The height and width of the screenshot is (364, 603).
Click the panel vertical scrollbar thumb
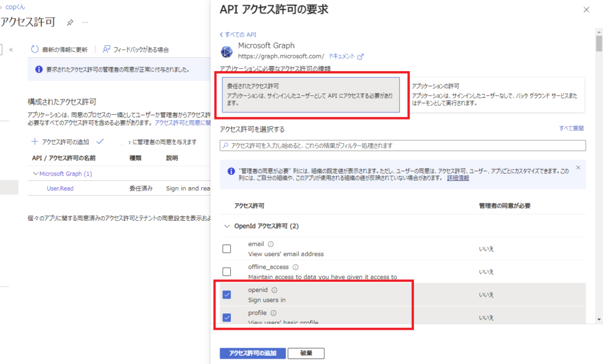[599, 43]
